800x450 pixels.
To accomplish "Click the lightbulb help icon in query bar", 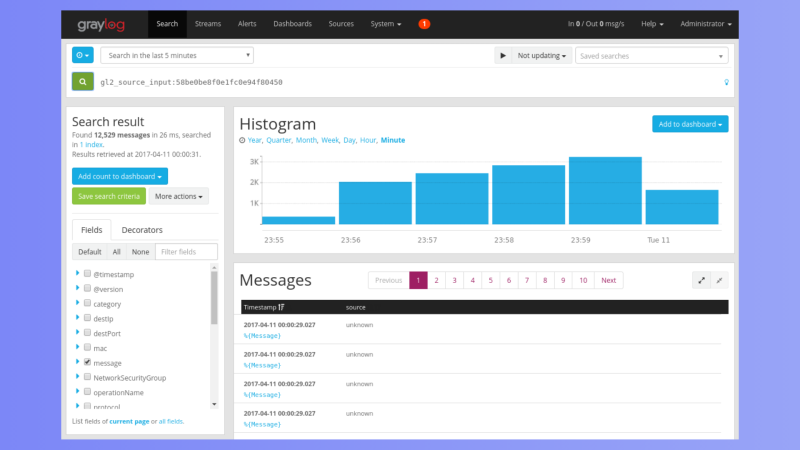I will point(726,82).
